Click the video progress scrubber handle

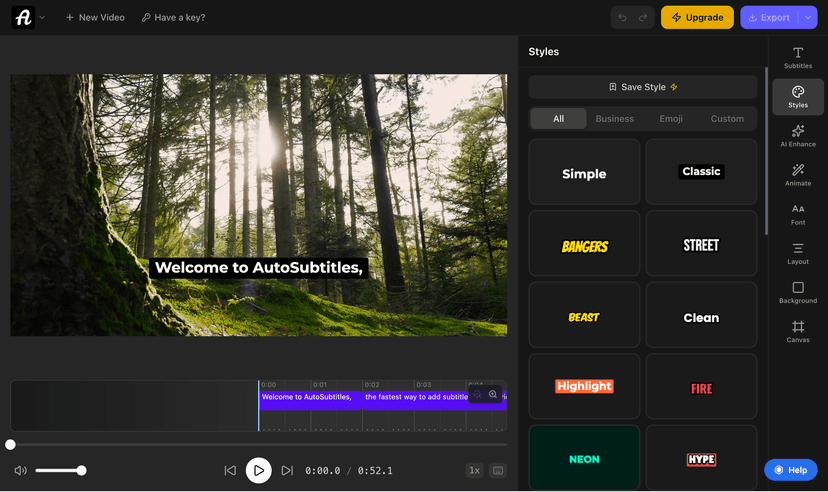pos(11,445)
